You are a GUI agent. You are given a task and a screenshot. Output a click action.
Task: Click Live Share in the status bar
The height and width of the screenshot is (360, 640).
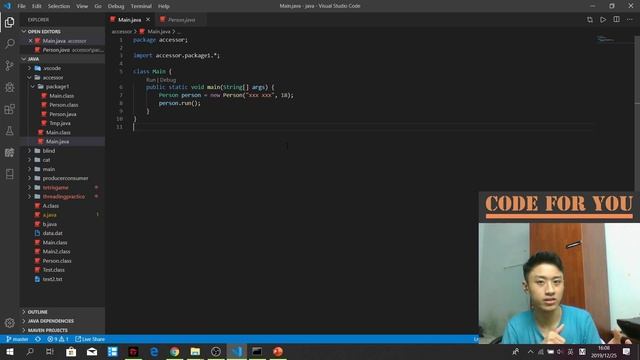[x=90, y=339]
